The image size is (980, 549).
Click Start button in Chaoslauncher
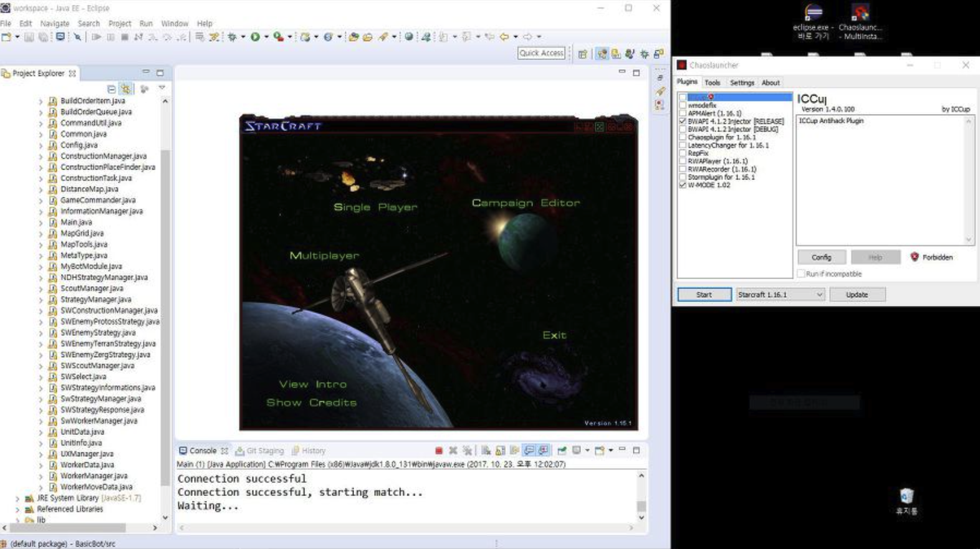pos(704,295)
